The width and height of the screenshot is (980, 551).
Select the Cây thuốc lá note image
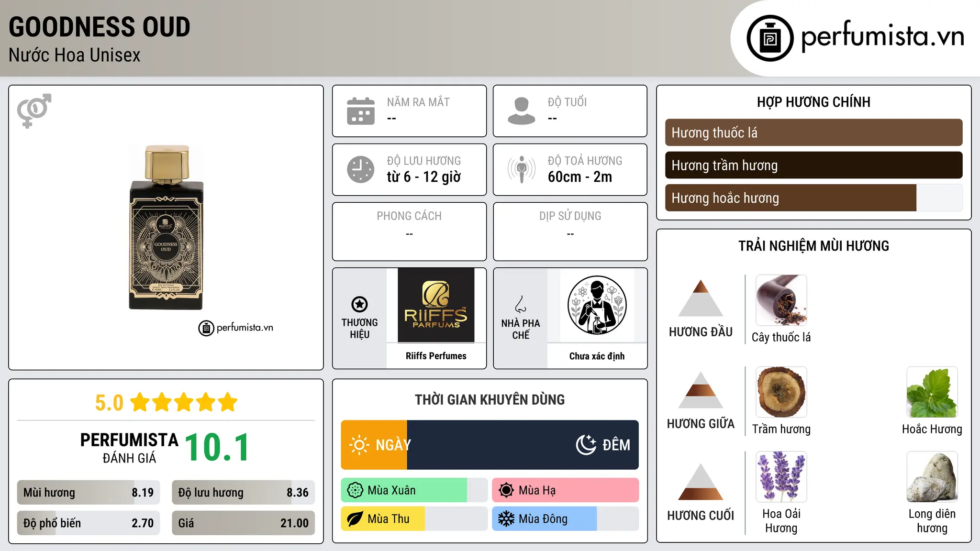(x=781, y=300)
